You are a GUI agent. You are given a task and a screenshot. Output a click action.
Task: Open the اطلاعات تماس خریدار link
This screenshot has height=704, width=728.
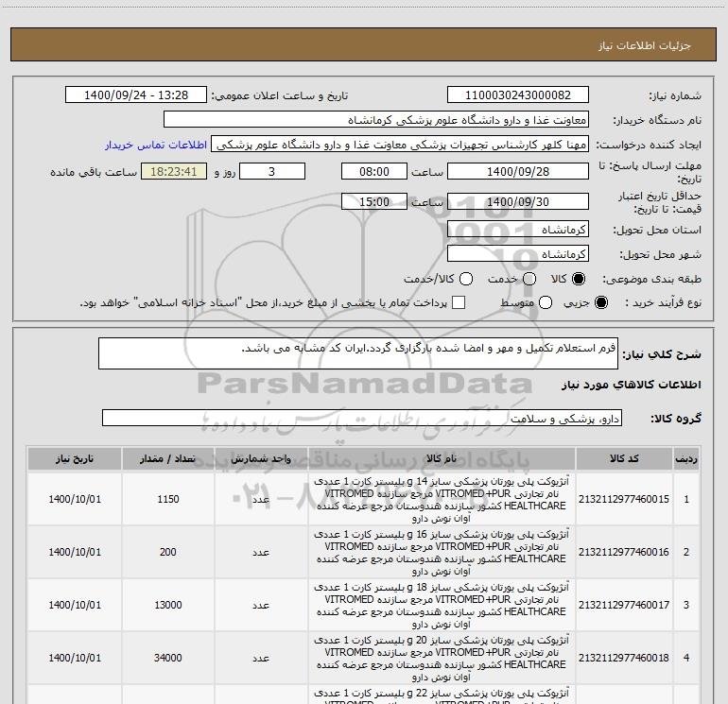(156, 145)
